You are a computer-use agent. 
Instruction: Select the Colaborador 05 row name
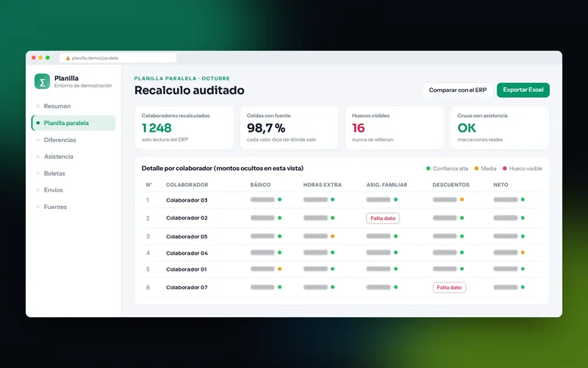(x=187, y=236)
